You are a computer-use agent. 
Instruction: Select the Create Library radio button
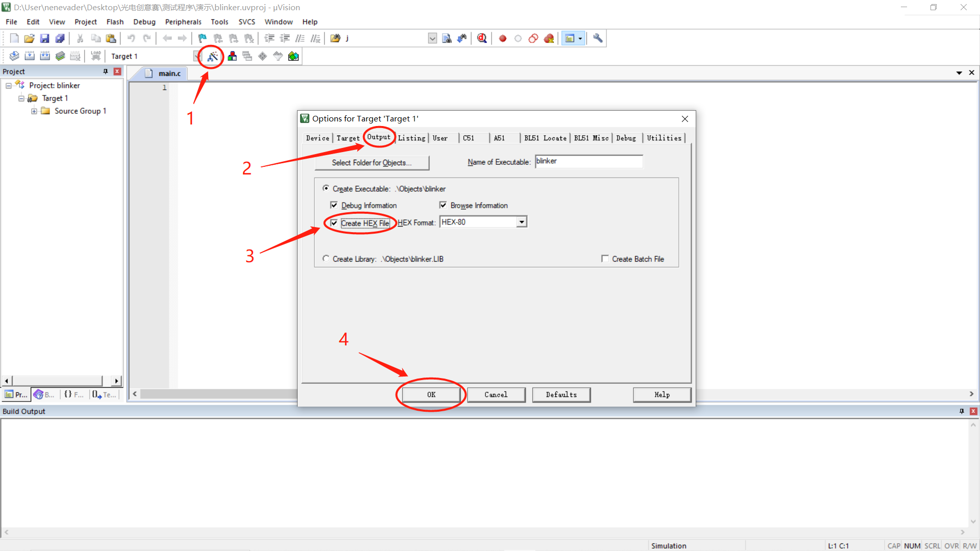pyautogui.click(x=326, y=259)
